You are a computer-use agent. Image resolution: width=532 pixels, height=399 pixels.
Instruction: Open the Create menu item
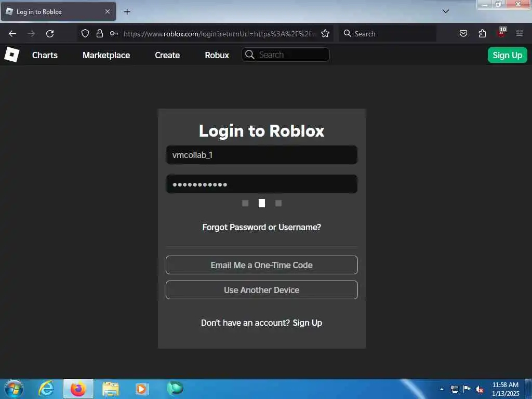click(x=167, y=55)
